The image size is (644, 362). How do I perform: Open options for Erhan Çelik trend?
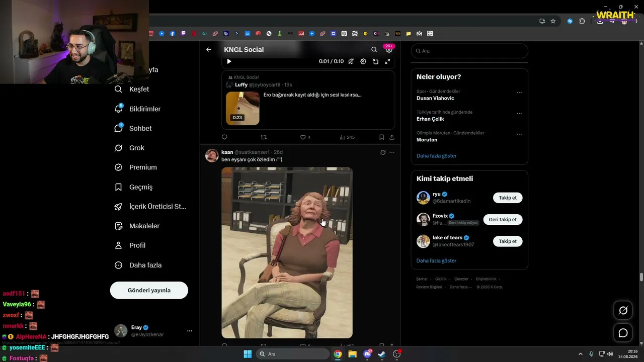point(519,114)
